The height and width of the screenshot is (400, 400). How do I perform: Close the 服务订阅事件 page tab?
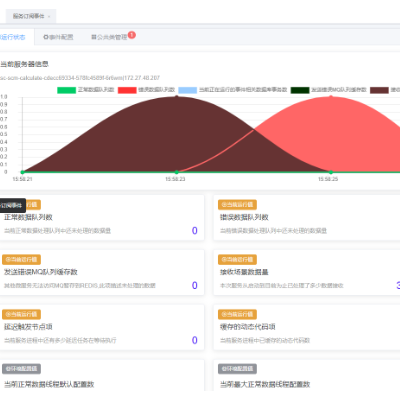[x=49, y=16]
